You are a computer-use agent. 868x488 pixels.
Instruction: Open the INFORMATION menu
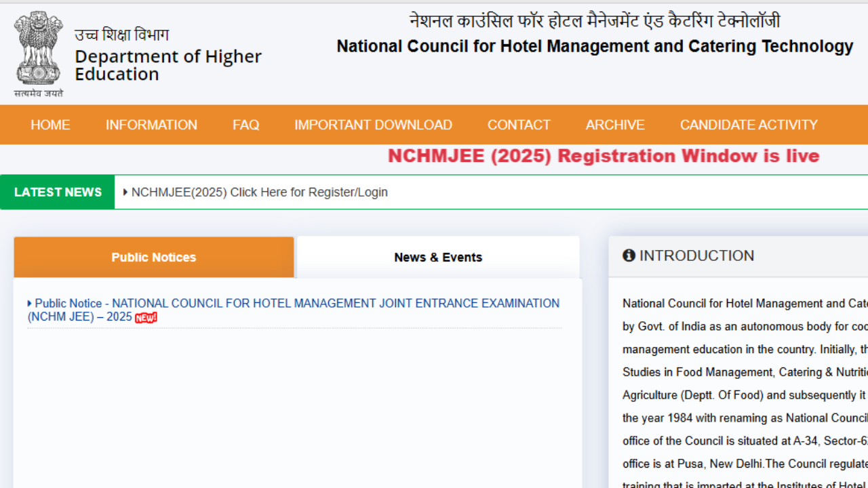151,125
